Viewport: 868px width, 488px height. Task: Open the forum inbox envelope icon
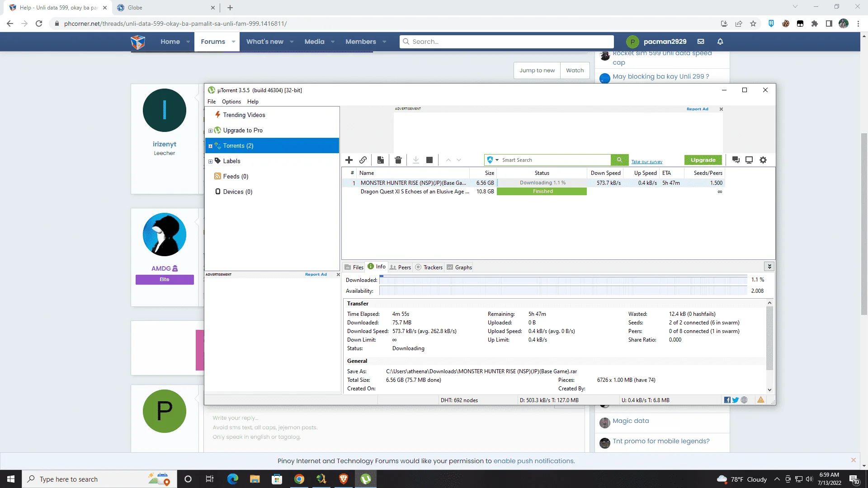[x=701, y=42]
